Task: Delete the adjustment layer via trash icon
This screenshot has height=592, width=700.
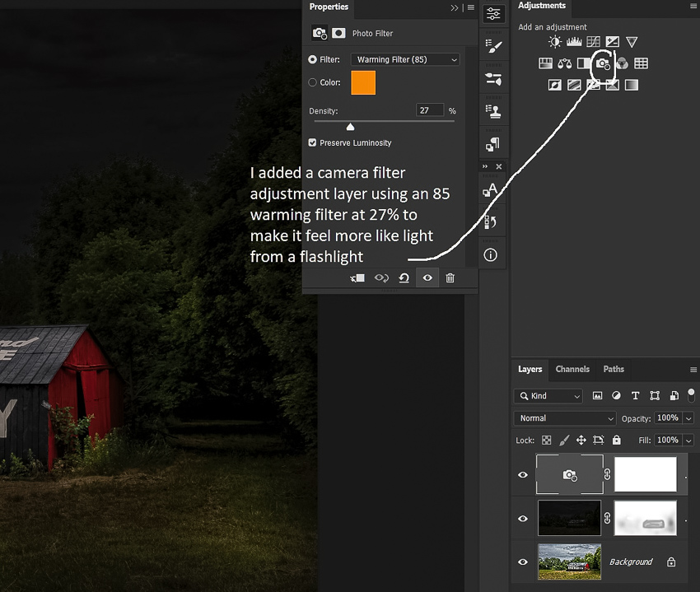Action: click(x=450, y=278)
